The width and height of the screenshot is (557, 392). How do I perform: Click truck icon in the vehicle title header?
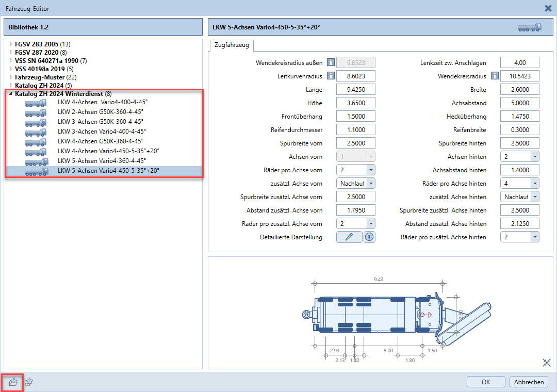tap(530, 27)
